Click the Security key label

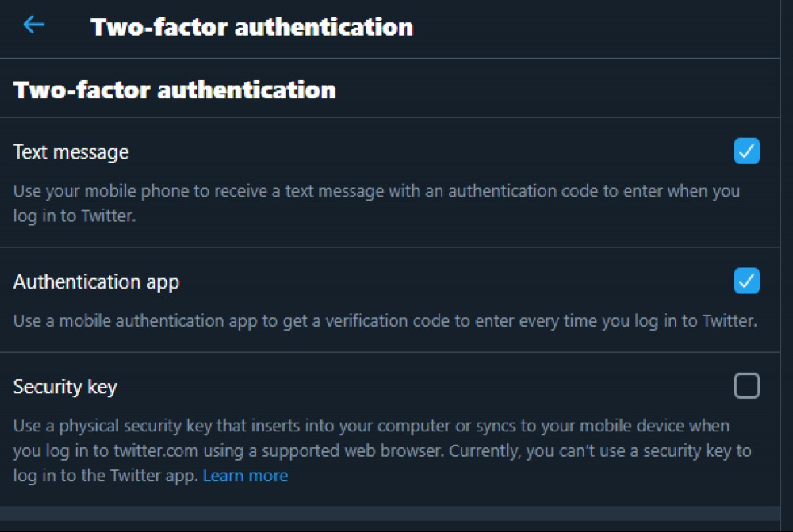(x=65, y=387)
